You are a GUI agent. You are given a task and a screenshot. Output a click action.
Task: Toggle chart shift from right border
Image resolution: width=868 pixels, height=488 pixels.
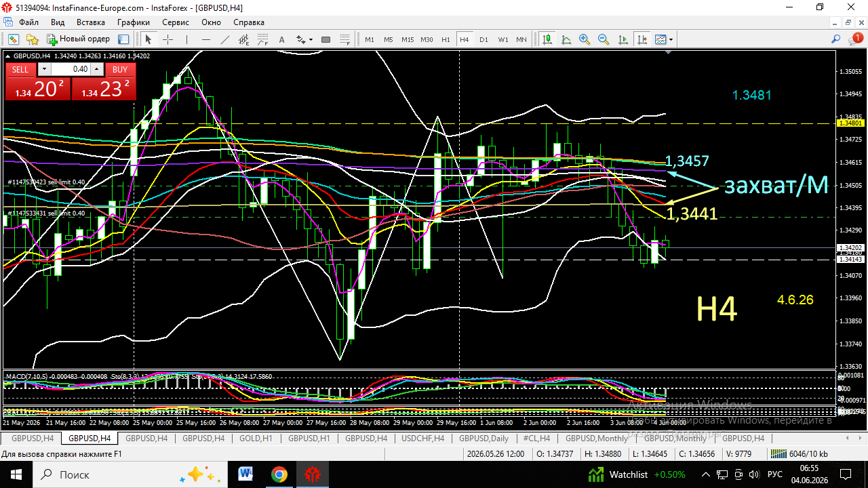tap(642, 39)
